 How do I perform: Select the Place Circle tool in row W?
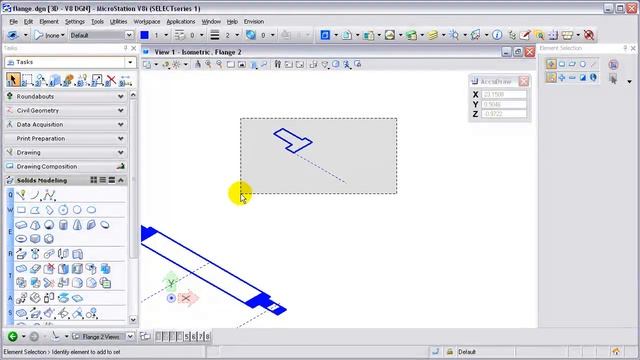(77, 210)
